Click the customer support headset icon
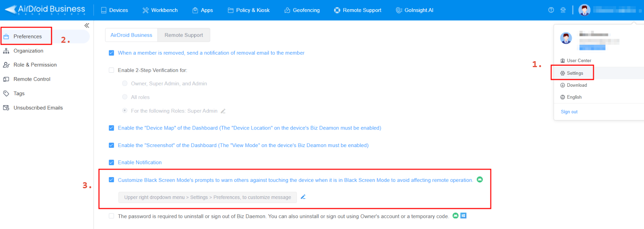 (x=563, y=10)
